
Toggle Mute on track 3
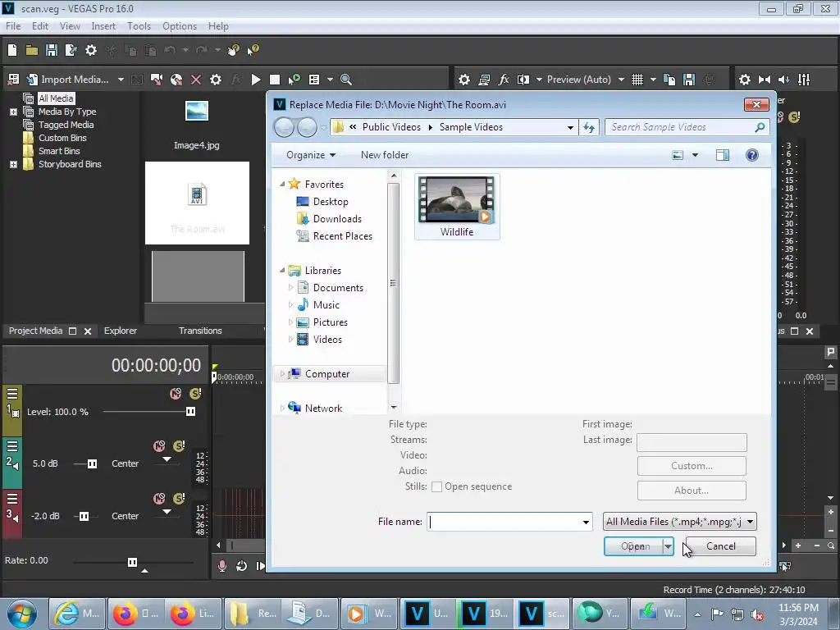159,499
